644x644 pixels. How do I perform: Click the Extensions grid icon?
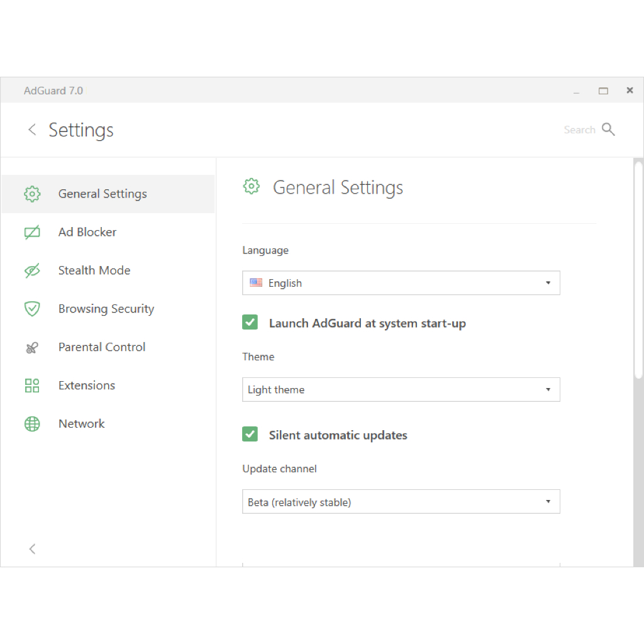click(32, 386)
